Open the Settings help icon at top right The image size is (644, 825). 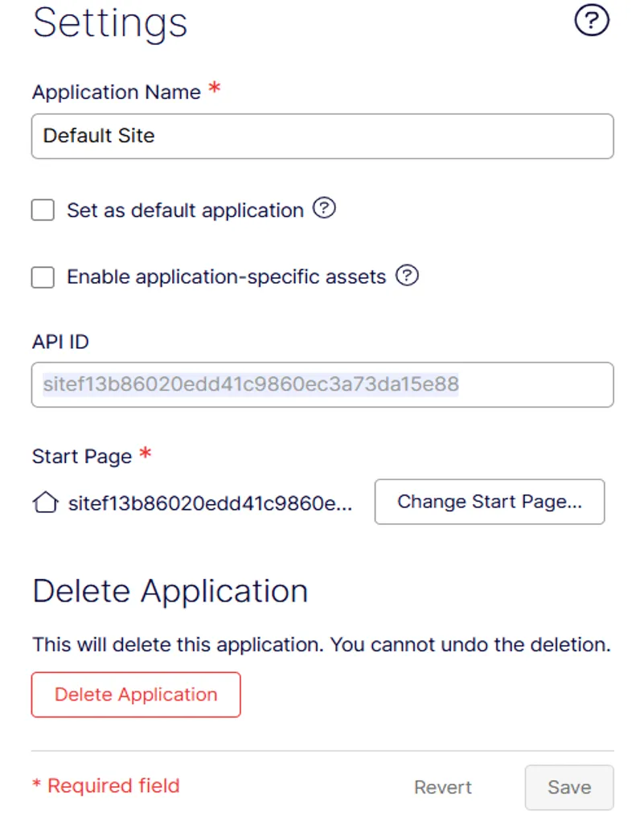[x=592, y=21]
